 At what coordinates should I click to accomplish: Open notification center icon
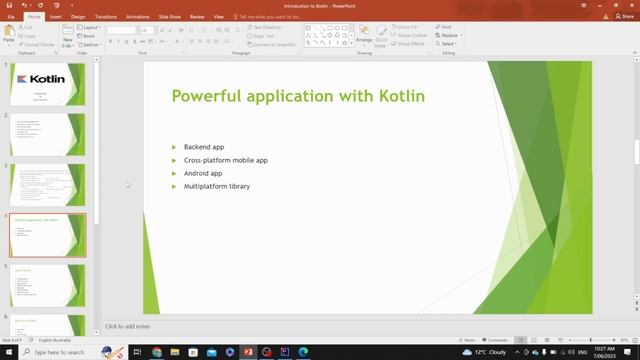(627, 352)
